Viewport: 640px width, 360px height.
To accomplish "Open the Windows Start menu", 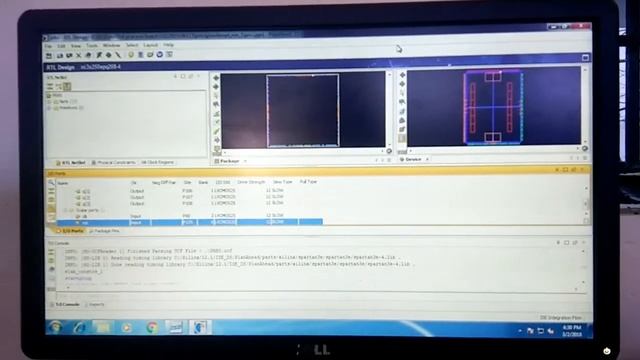I will [56, 327].
